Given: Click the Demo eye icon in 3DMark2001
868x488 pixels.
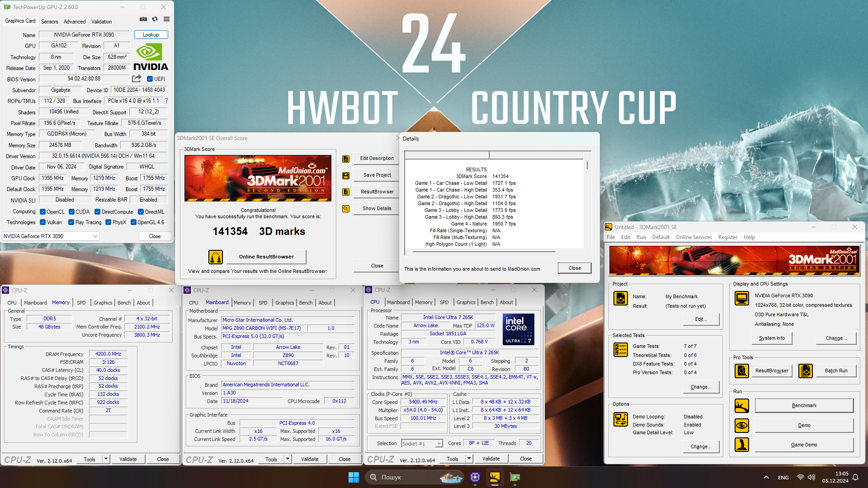Looking at the screenshot, I should click(x=741, y=425).
